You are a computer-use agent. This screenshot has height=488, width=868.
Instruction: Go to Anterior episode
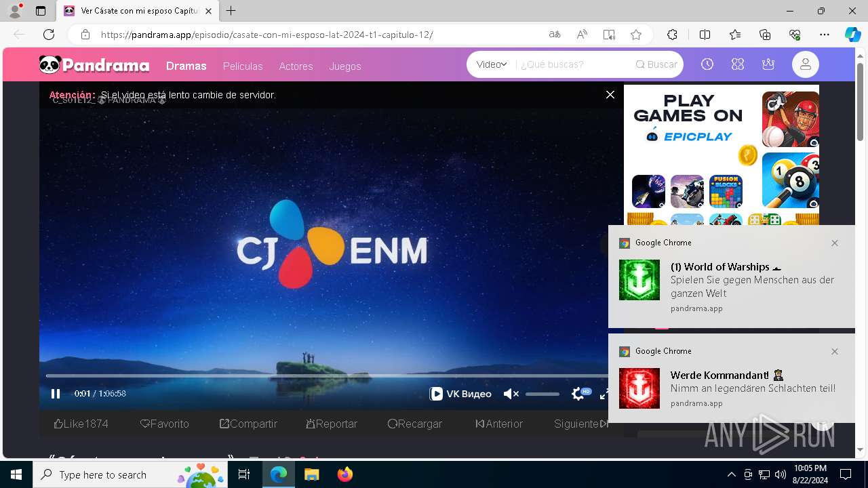[499, 424]
